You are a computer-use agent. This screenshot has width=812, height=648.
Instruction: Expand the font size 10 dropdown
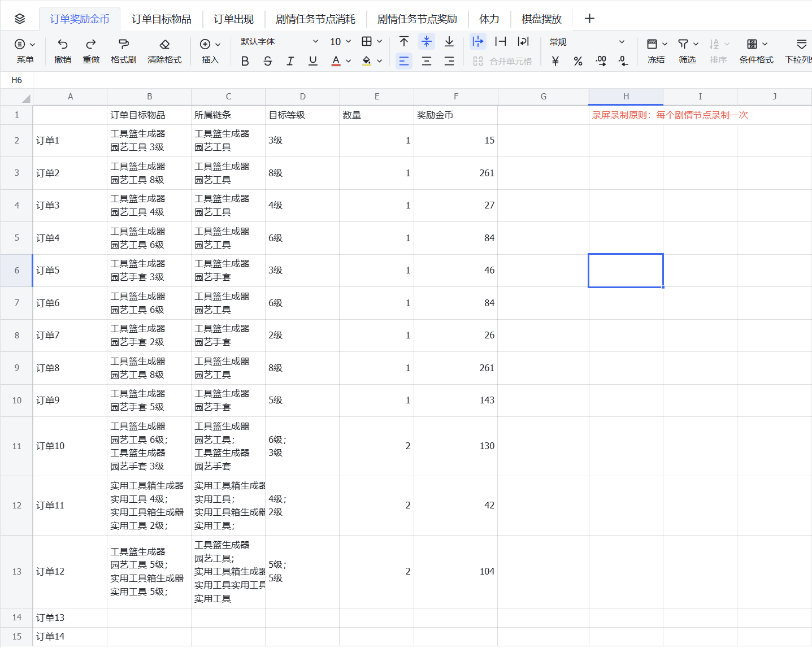[341, 42]
